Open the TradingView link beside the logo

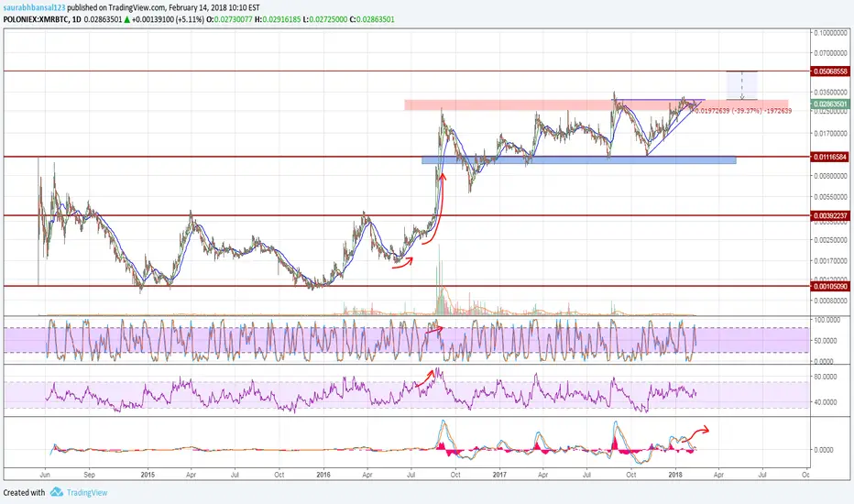87,493
